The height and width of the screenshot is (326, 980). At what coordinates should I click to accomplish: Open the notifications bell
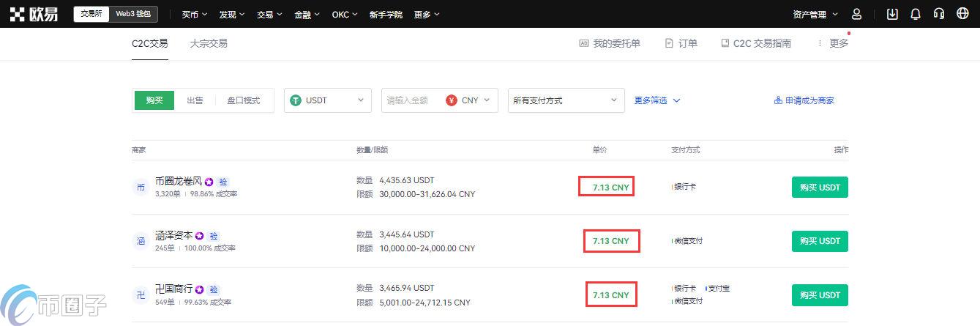pos(915,14)
